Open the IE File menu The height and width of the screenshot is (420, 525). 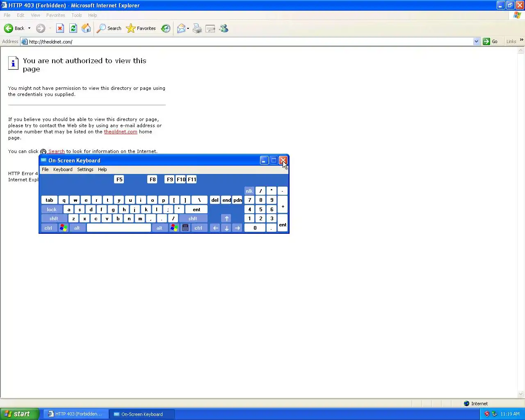[x=7, y=15]
